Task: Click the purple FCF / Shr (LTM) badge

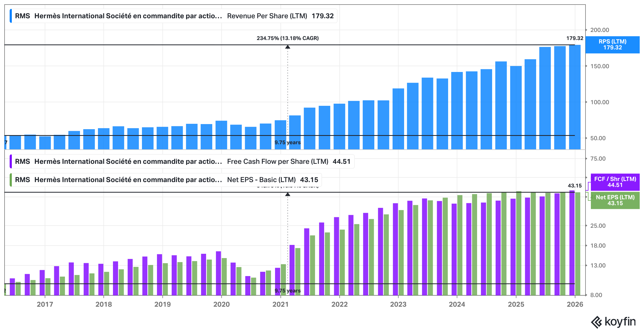Action: tap(615, 182)
